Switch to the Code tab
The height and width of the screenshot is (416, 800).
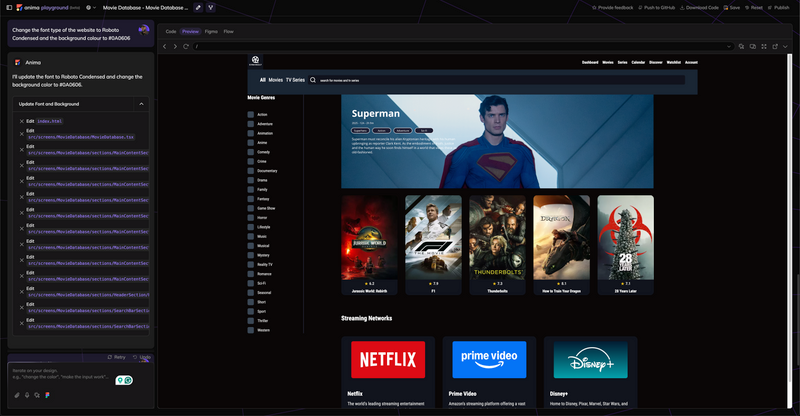click(x=171, y=32)
